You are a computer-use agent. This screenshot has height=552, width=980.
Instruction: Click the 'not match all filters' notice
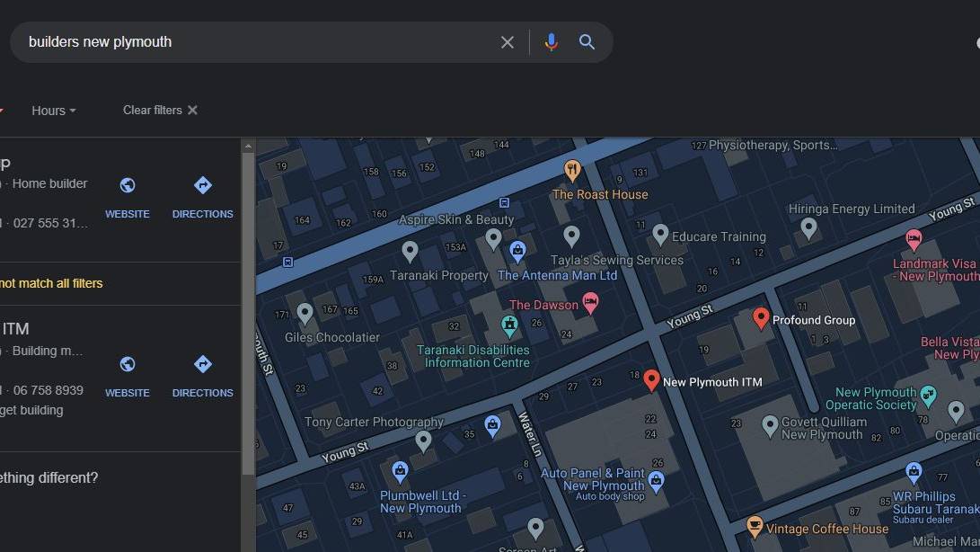tap(51, 283)
